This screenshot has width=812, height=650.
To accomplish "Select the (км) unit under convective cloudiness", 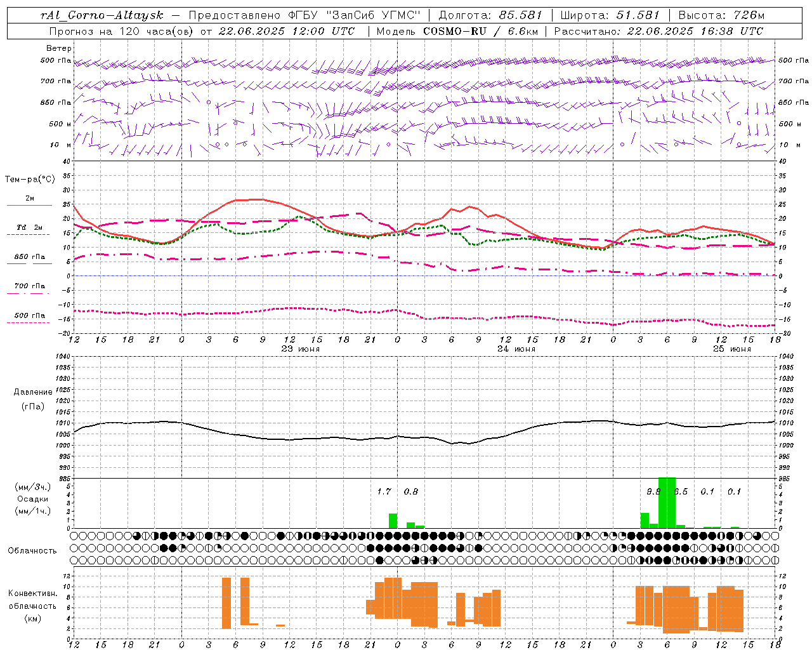I will [x=33, y=618].
